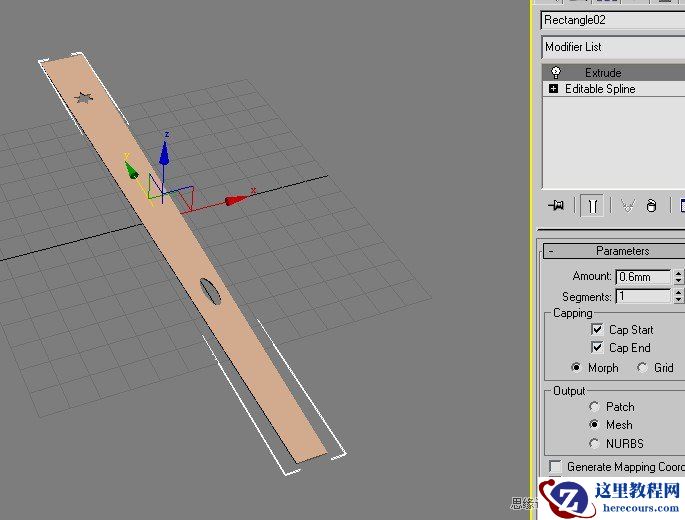
Task: Select the Extrude modifier in stack
Action: click(613, 72)
